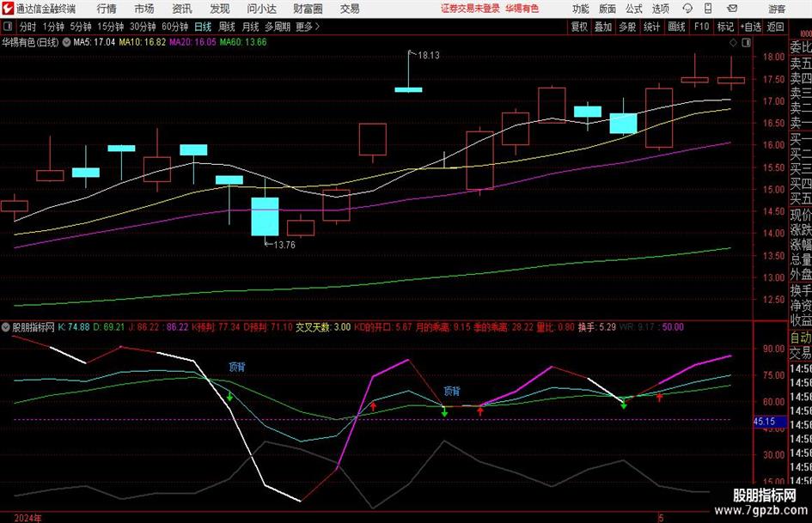
Task: Switch to 15分钟 chart period
Action: coord(111,27)
